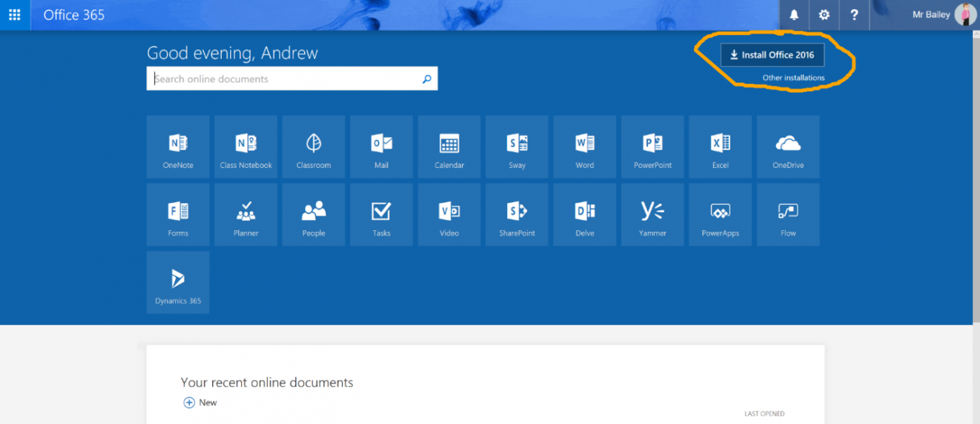Image resolution: width=980 pixels, height=424 pixels.
Task: Click the Good evening, Andrew greeting
Action: tap(233, 53)
